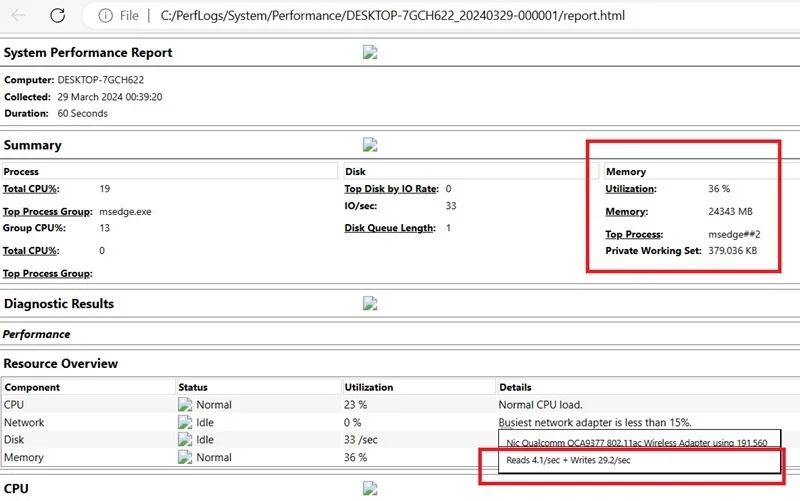Open the Top Disk by IO Rate link
The height and width of the screenshot is (501, 800).
click(391, 189)
